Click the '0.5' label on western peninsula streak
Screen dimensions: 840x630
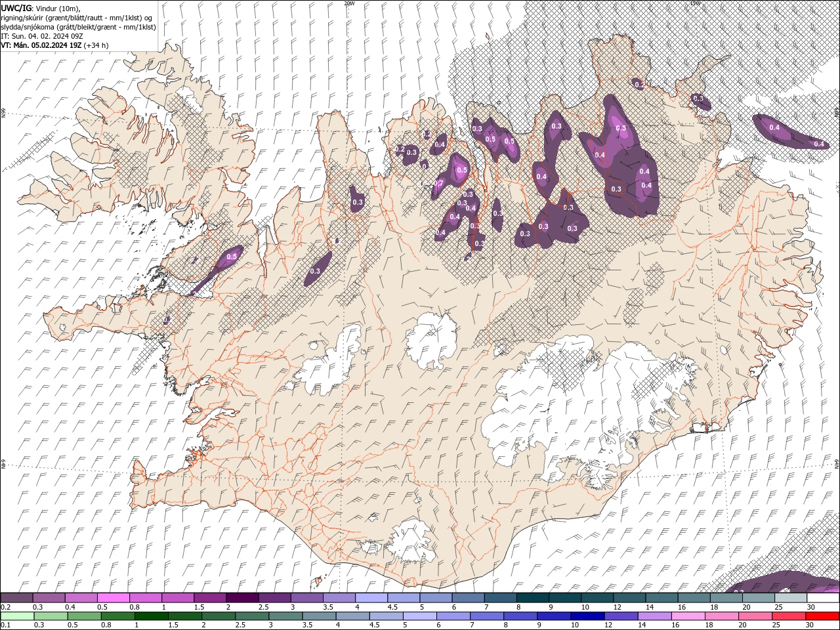coord(231,257)
